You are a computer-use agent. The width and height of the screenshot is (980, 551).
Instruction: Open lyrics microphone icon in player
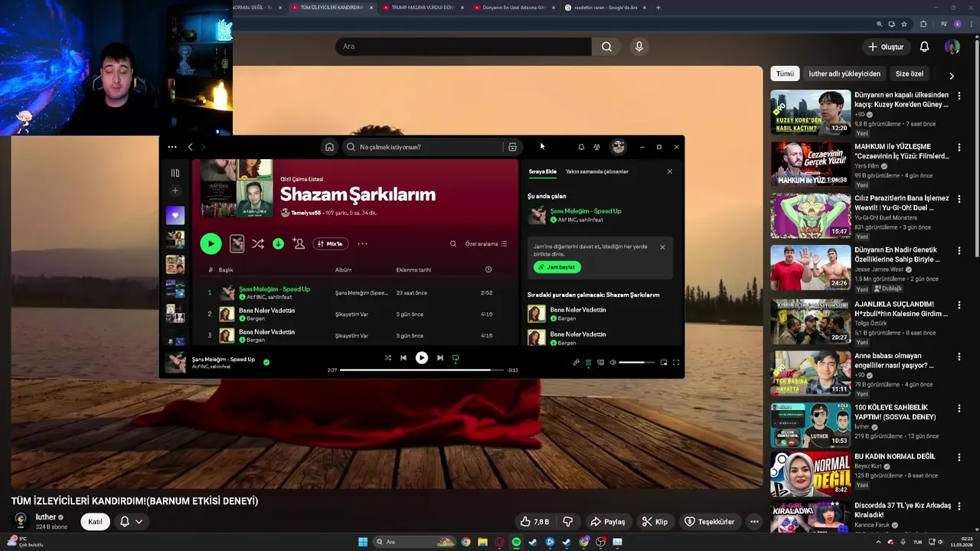click(x=576, y=363)
